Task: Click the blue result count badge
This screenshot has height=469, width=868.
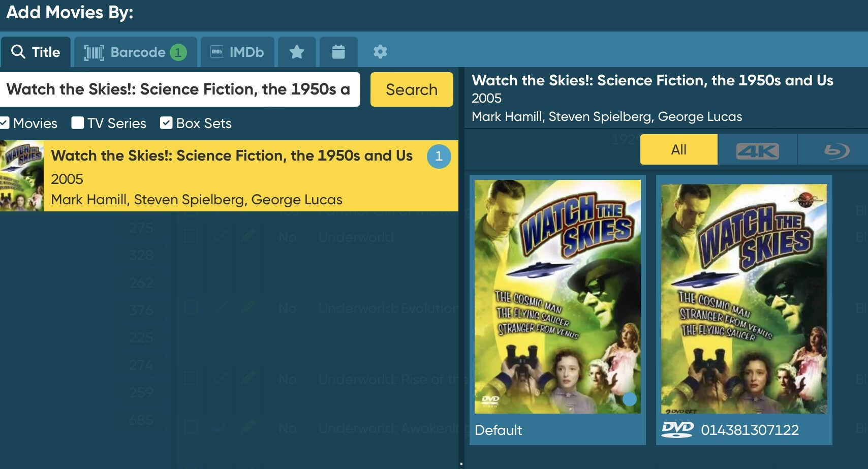Action: (439, 157)
